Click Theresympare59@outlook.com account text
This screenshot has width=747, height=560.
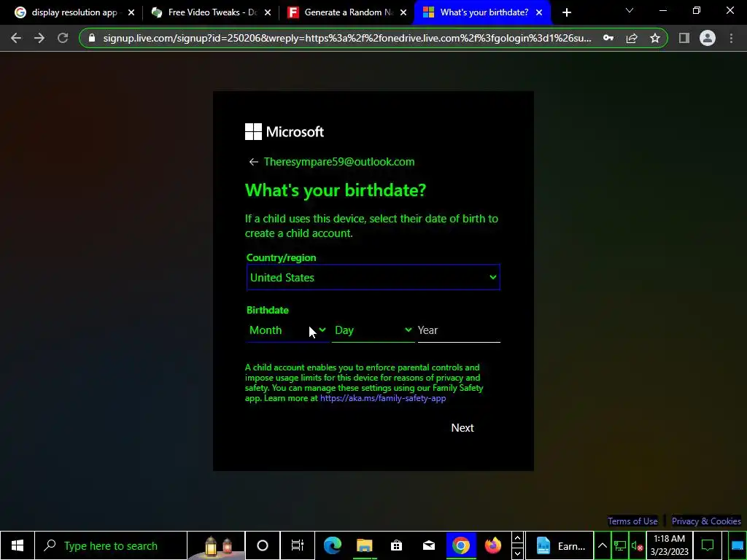point(339,162)
